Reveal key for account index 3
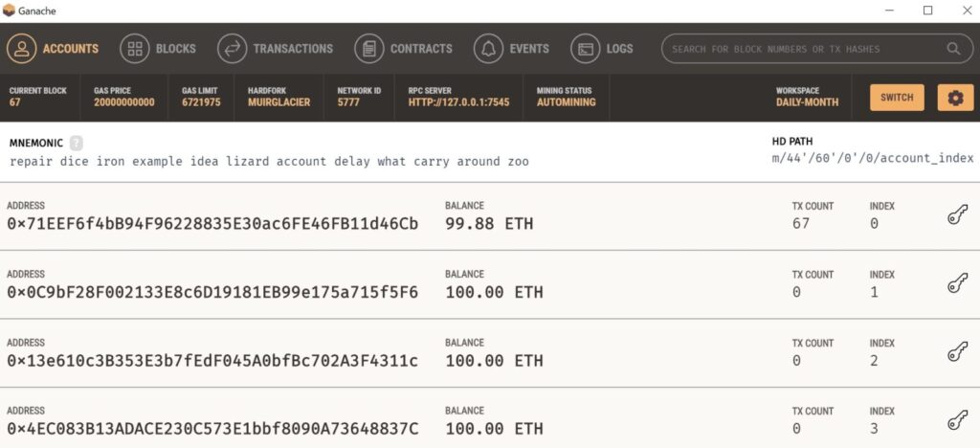The width and height of the screenshot is (980, 448). click(957, 421)
